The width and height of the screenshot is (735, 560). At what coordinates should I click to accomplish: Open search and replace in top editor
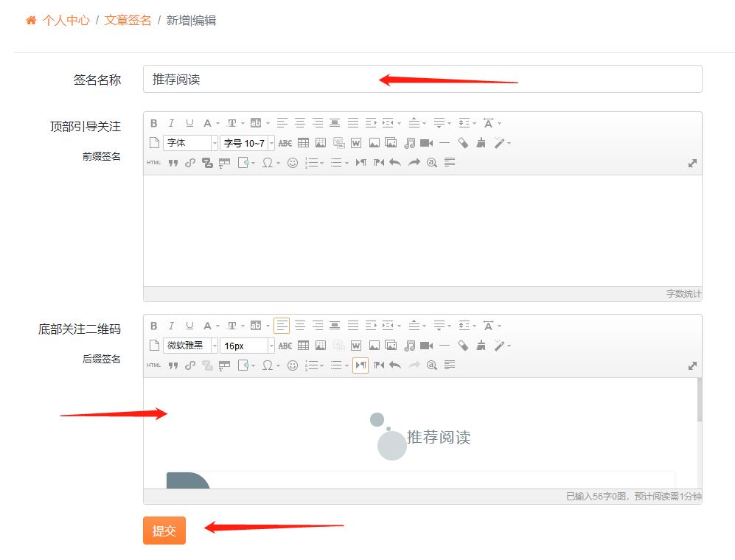(x=432, y=163)
